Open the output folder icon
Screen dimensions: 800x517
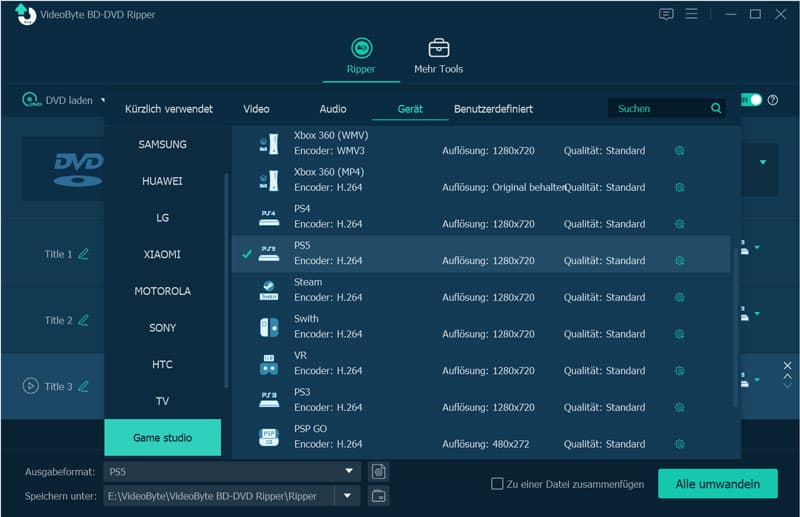(x=379, y=496)
